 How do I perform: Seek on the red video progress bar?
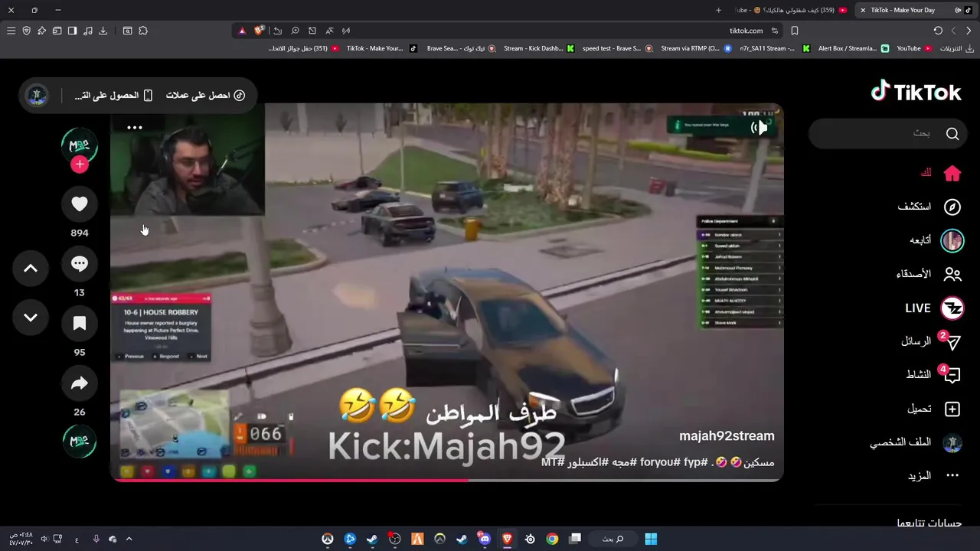click(446, 480)
